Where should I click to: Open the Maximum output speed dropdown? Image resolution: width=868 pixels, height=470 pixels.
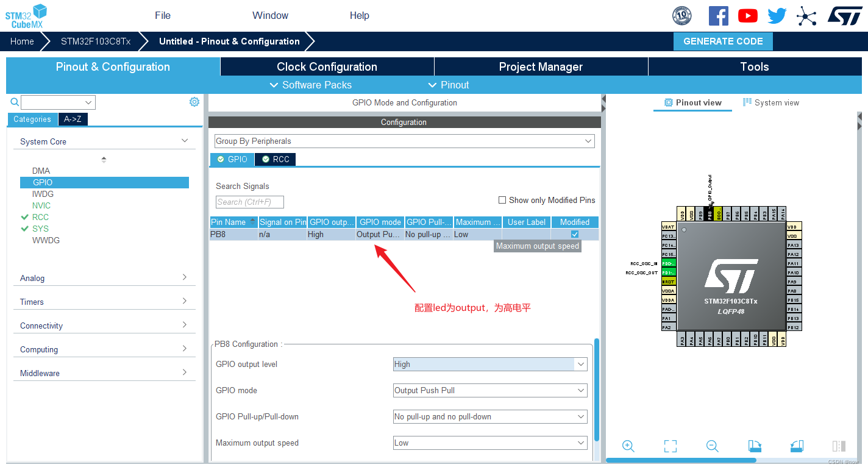click(490, 443)
